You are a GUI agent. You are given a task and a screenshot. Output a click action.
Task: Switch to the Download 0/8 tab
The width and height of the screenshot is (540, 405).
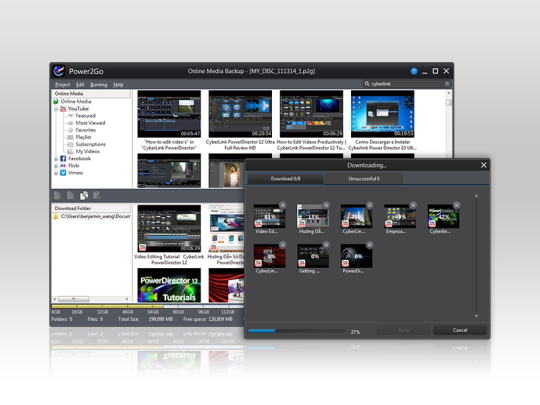point(285,179)
